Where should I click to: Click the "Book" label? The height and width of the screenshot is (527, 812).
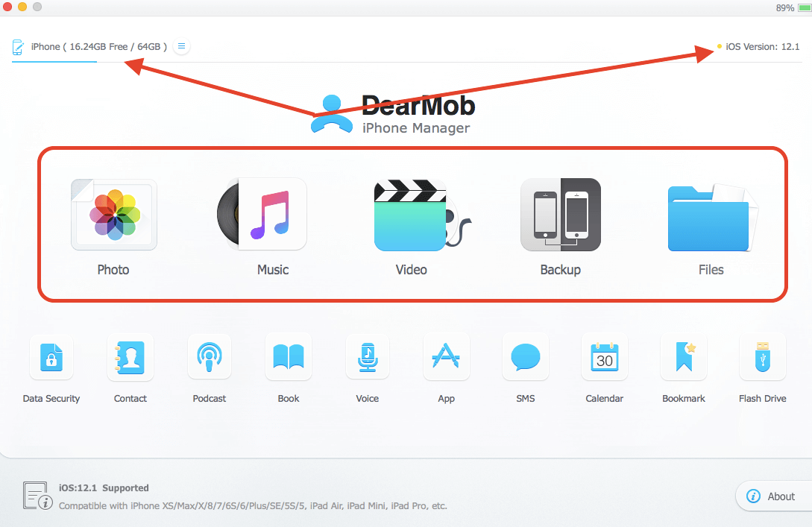point(289,399)
